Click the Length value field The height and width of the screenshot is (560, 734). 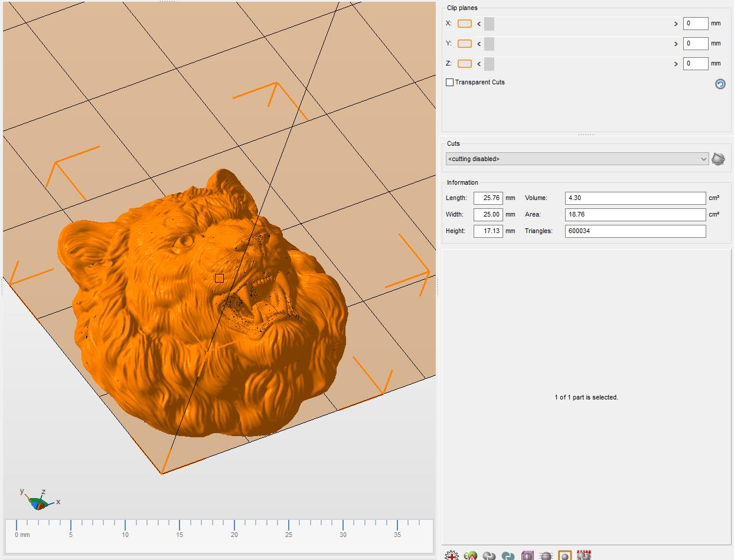tap(488, 198)
